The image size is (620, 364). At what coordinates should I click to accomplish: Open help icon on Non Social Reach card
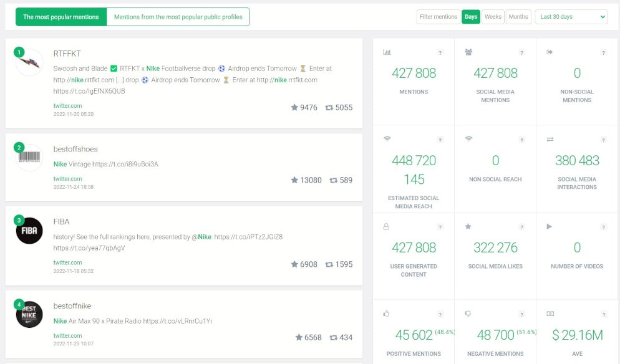[x=521, y=140]
